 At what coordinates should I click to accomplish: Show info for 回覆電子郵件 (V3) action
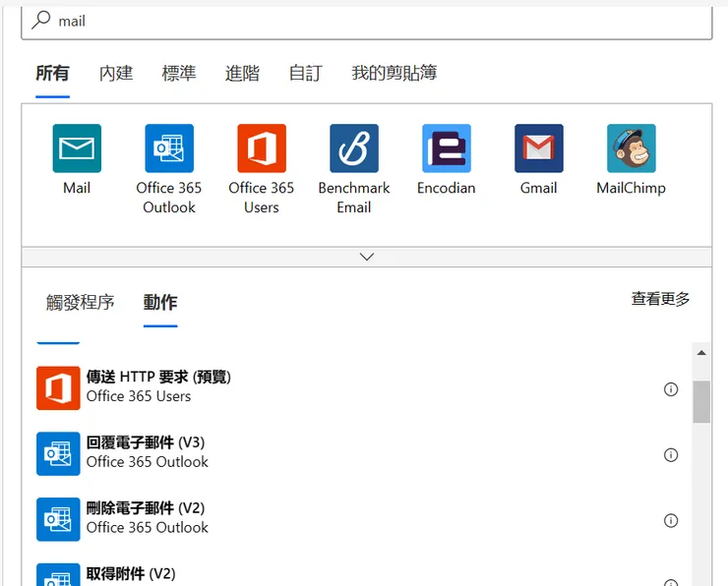670,454
